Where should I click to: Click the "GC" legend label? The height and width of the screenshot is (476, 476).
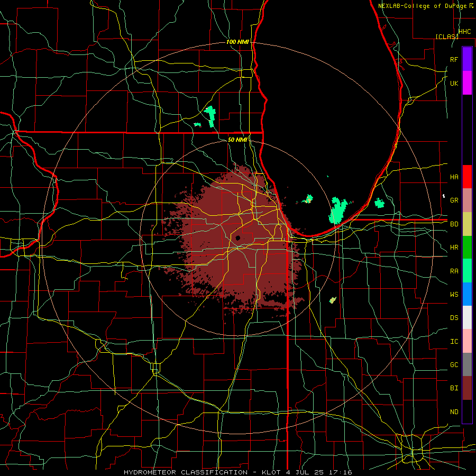pos(454,364)
